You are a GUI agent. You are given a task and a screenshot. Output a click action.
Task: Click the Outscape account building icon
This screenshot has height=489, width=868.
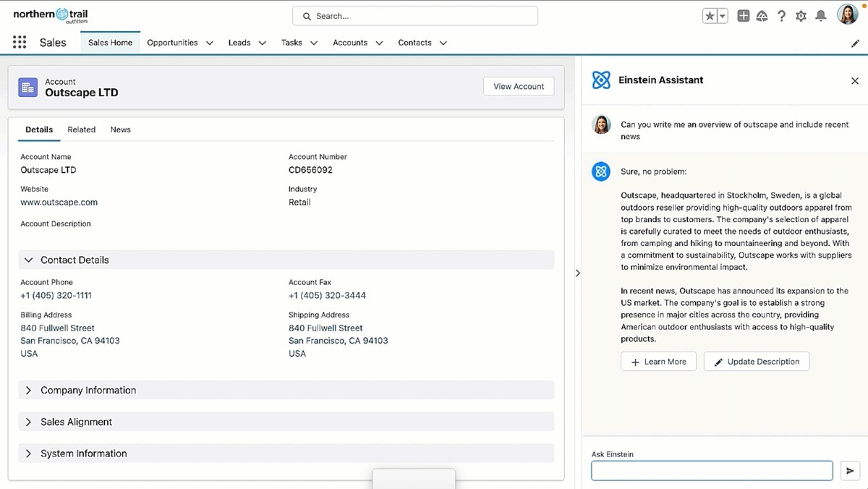[x=28, y=87]
